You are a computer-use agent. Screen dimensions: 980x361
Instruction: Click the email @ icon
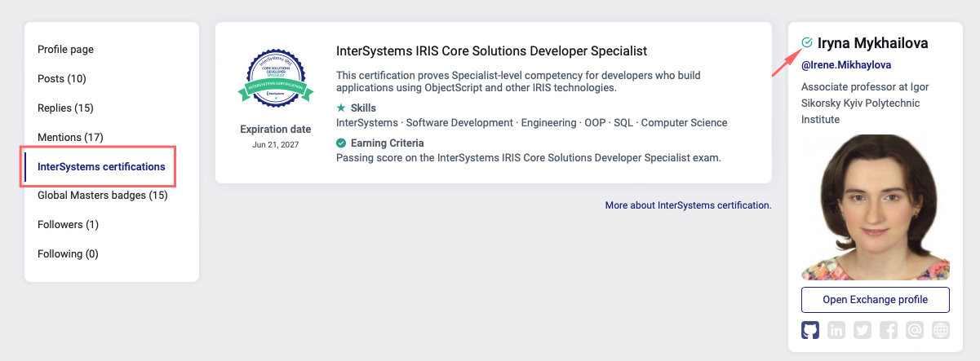pos(915,330)
